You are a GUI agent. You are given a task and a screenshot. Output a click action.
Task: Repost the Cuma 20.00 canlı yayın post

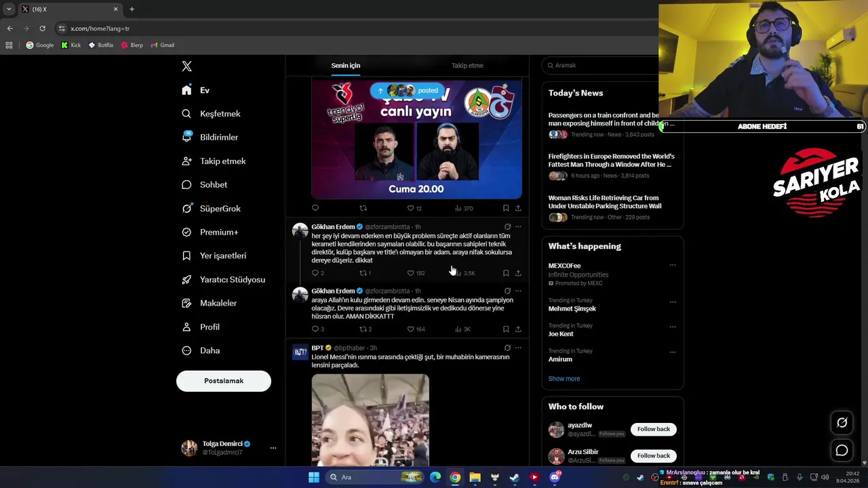point(363,208)
